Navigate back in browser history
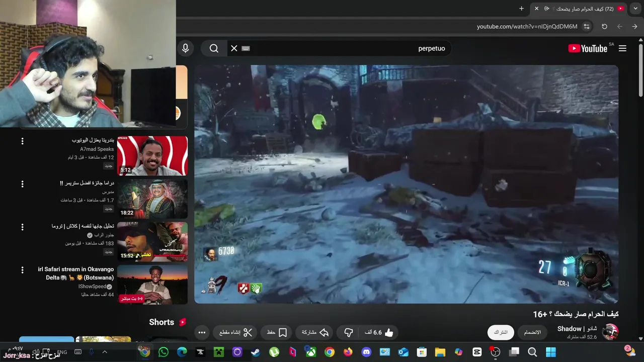The width and height of the screenshot is (644, 362). 634,27
